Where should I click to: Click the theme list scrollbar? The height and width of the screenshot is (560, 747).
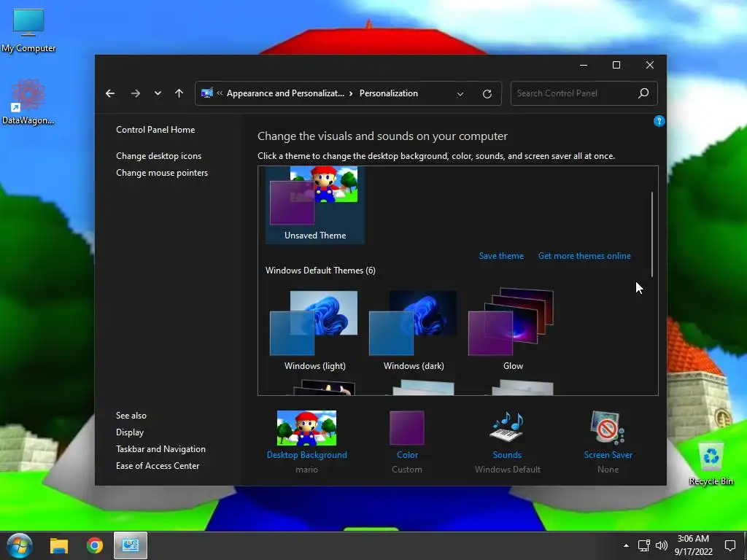click(652, 234)
